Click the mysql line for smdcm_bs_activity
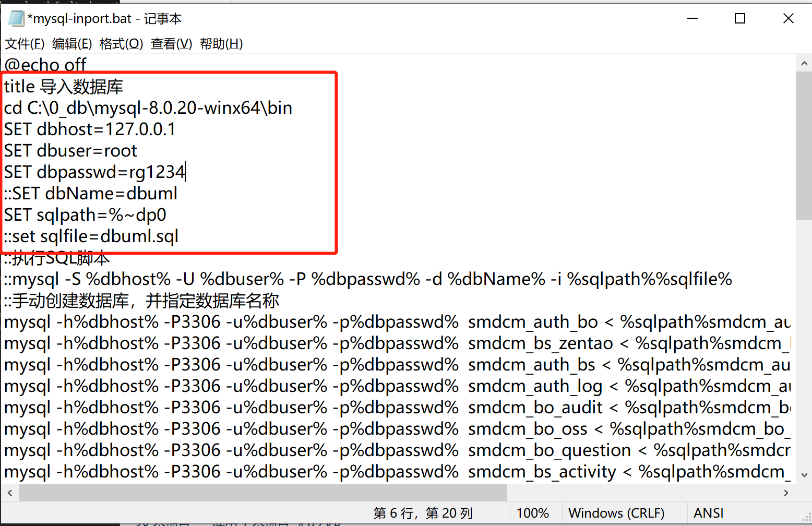The height and width of the screenshot is (526, 812). pyautogui.click(x=397, y=471)
